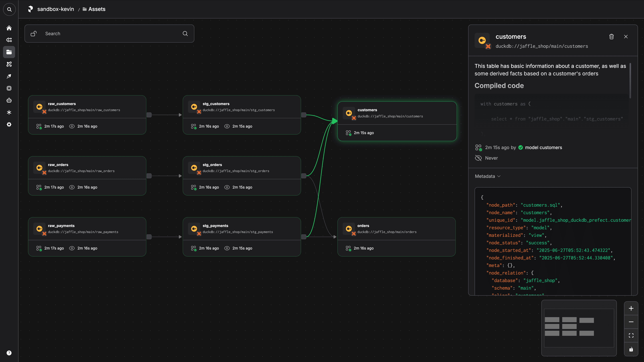Open the Home icon in sidebar
The height and width of the screenshot is (362, 644).
(x=9, y=28)
